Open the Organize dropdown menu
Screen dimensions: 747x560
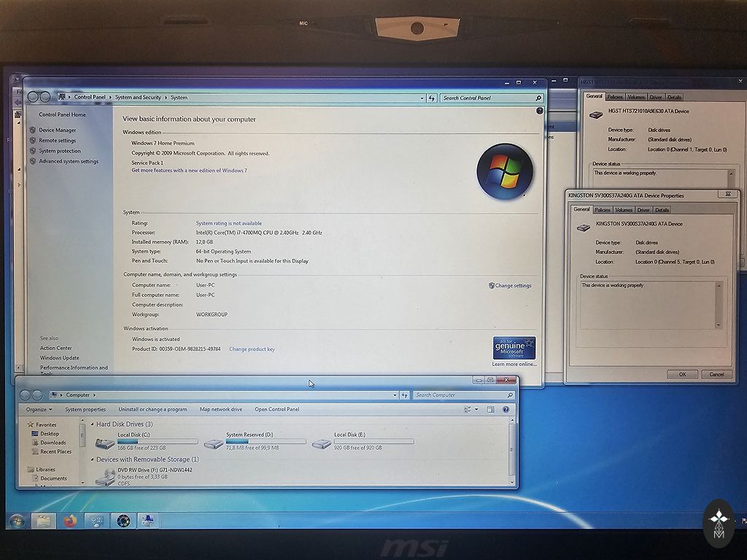39,410
